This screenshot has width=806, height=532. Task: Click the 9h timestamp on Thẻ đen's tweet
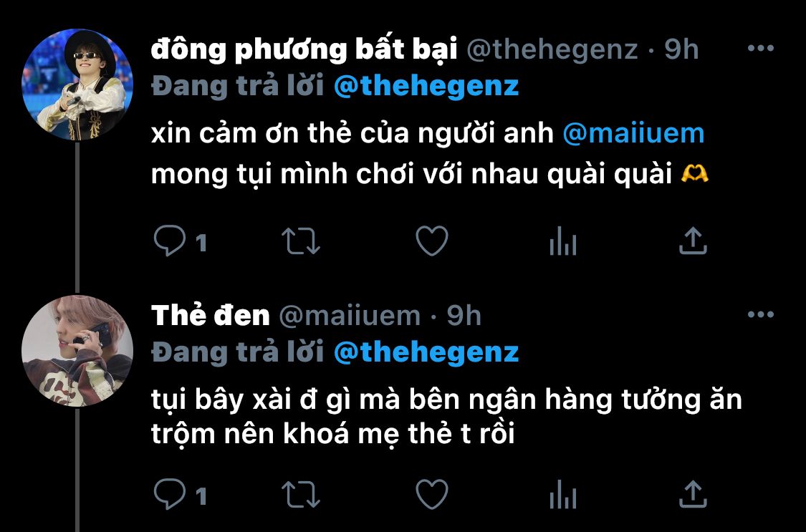pyautogui.click(x=464, y=315)
